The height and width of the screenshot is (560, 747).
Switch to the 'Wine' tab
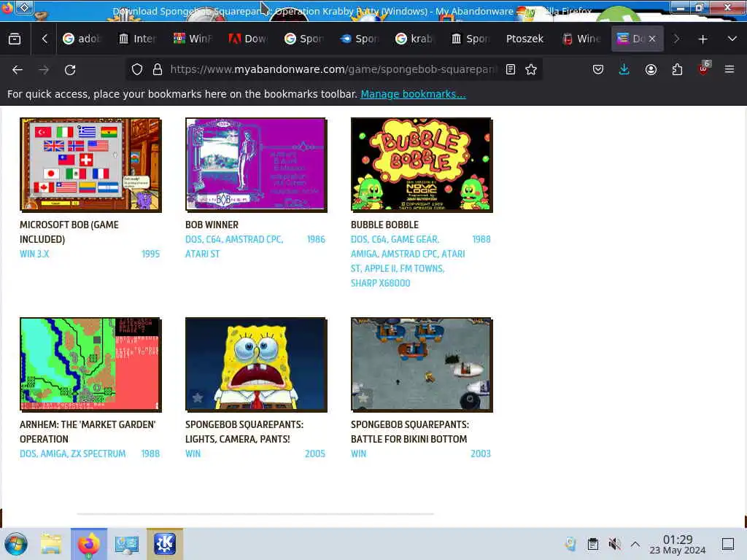pyautogui.click(x=581, y=39)
